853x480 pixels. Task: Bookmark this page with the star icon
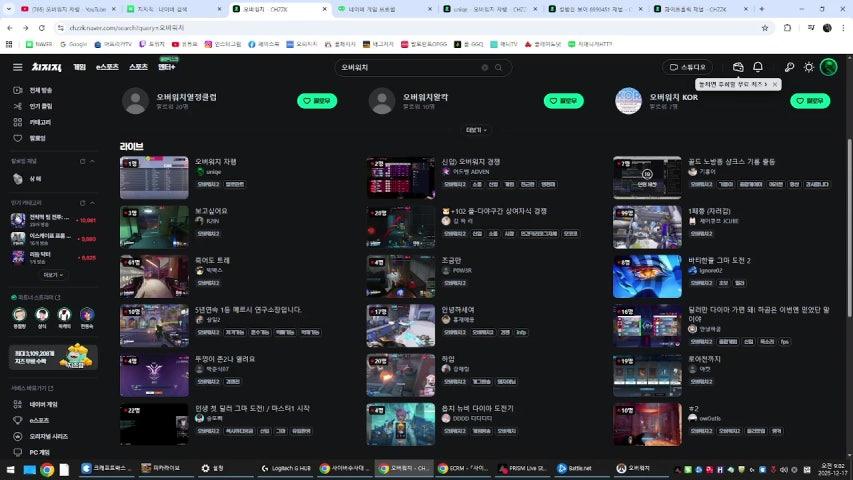click(x=765, y=28)
